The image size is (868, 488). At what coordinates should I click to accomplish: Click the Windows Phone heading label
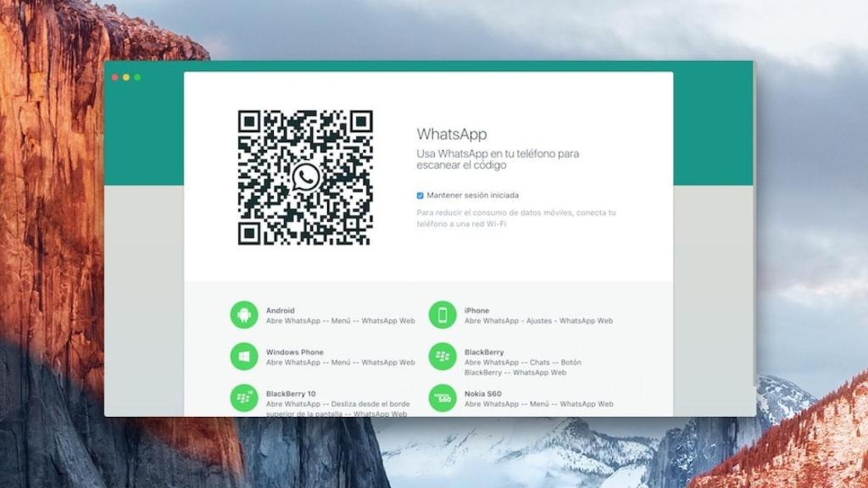pyautogui.click(x=294, y=352)
